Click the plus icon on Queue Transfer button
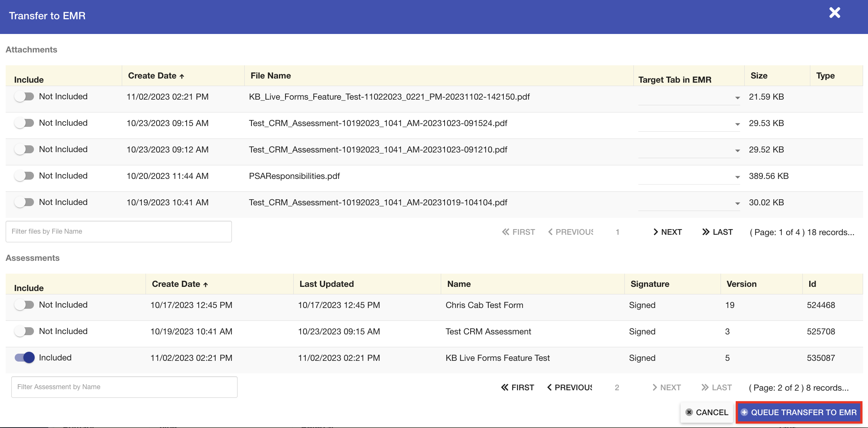Image resolution: width=868 pixels, height=428 pixels. [744, 413]
